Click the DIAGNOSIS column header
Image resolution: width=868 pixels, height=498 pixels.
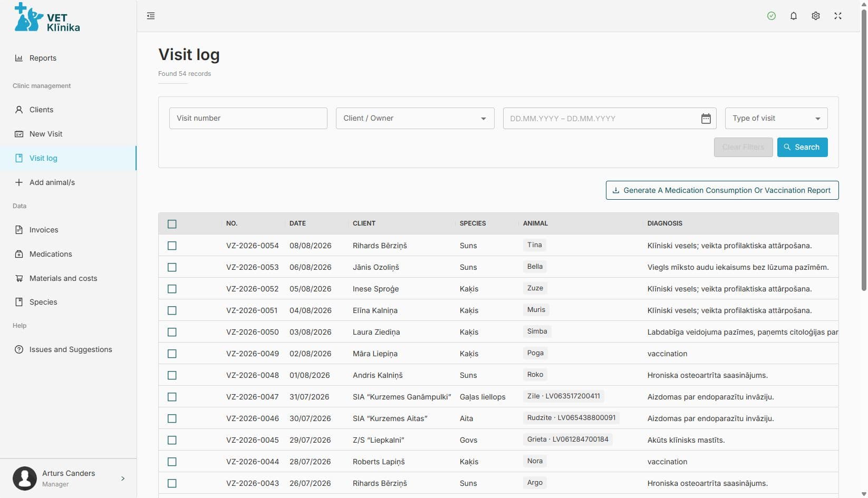tap(664, 223)
